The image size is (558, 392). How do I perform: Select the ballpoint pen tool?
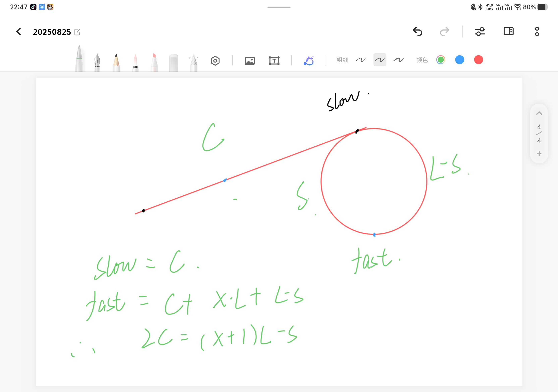tap(79, 60)
